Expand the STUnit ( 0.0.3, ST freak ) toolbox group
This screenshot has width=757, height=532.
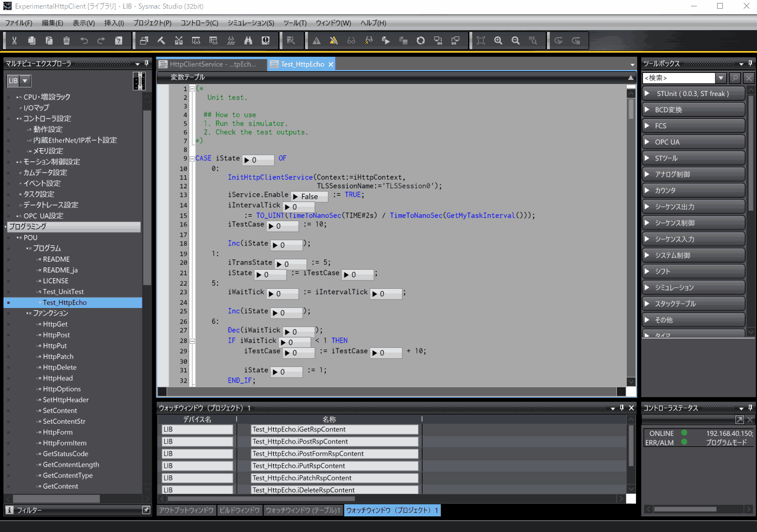(693, 93)
